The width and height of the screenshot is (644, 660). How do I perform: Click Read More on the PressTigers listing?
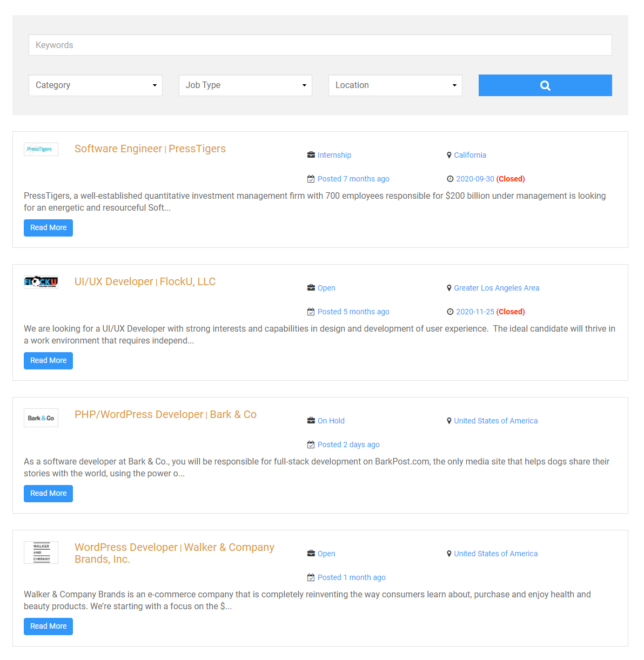click(48, 227)
